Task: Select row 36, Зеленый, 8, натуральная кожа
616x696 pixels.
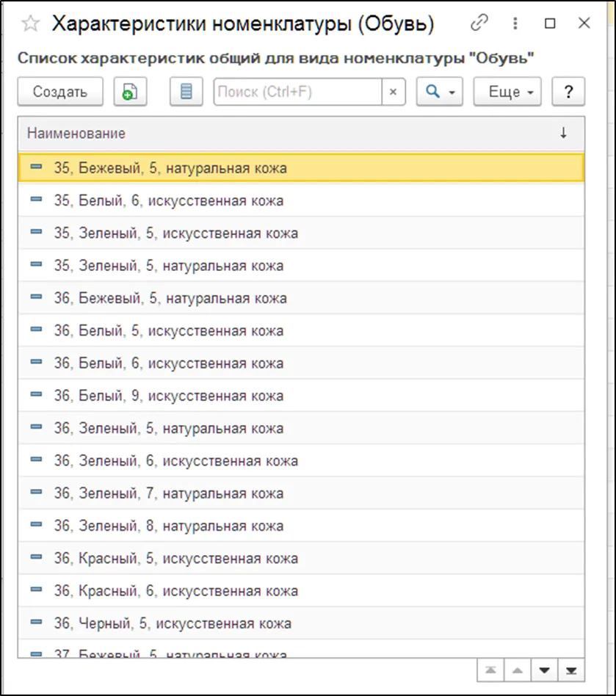Action: (169, 526)
